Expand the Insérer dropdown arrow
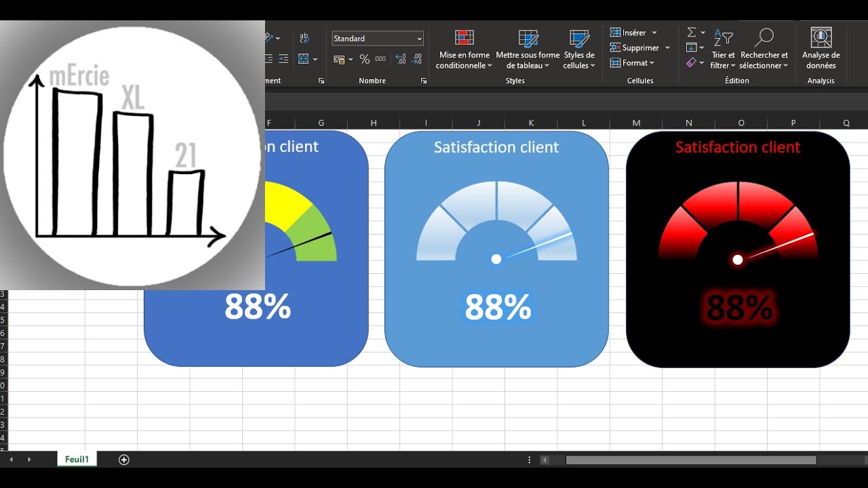Image resolution: width=868 pixels, height=488 pixels. pyautogui.click(x=654, y=33)
